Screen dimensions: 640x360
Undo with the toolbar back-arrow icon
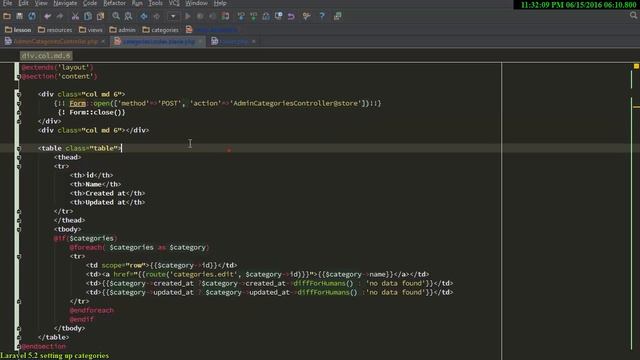point(47,16)
